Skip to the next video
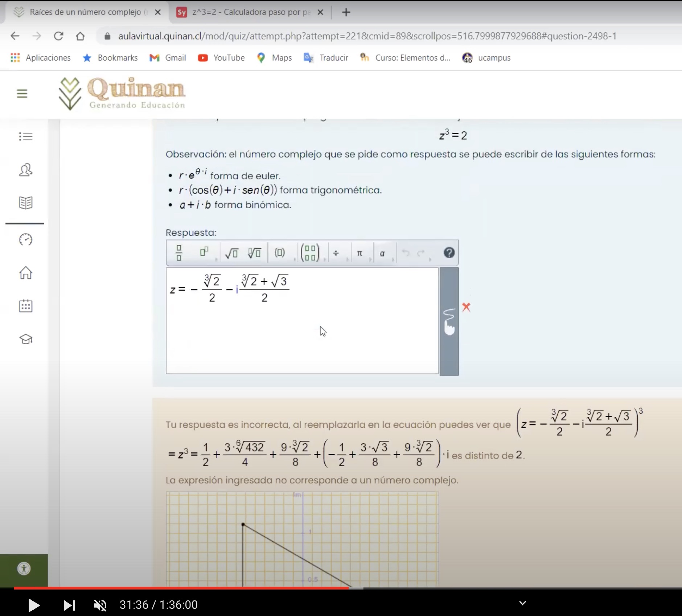The width and height of the screenshot is (682, 616). (69, 605)
